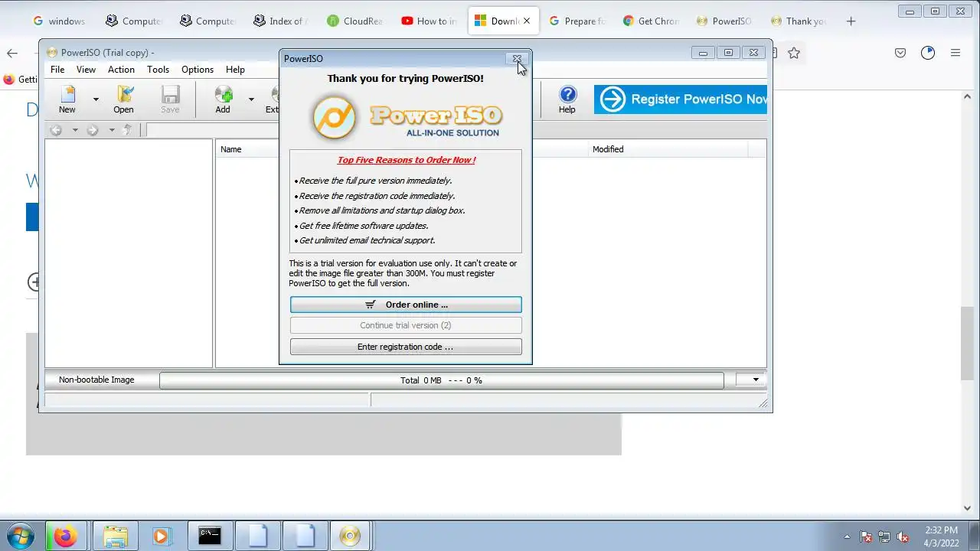
Task: Click Enter registration code button
Action: (406, 347)
